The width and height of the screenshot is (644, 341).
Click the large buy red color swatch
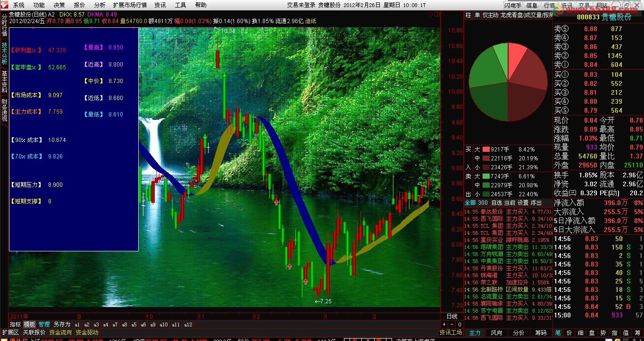(x=486, y=150)
